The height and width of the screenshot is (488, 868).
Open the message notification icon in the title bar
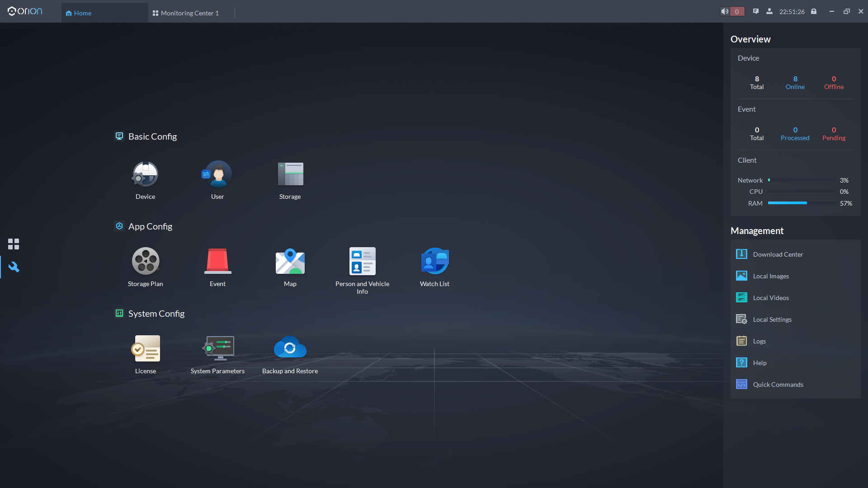pyautogui.click(x=756, y=12)
